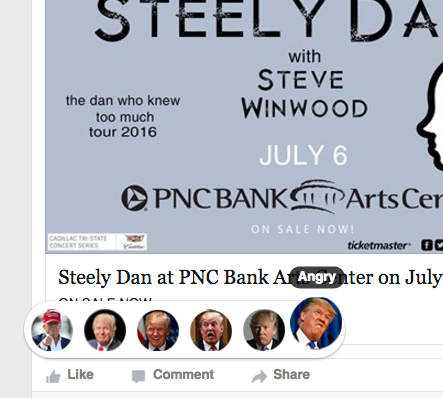Click the Cadillac Tri-State Concert Series badge
Screen dimensions: 443x398
click(97, 242)
